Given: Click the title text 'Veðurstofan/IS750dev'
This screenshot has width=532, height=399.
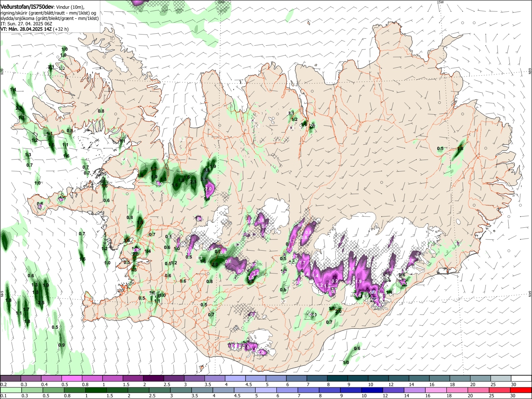Looking at the screenshot, I should pos(27,7).
